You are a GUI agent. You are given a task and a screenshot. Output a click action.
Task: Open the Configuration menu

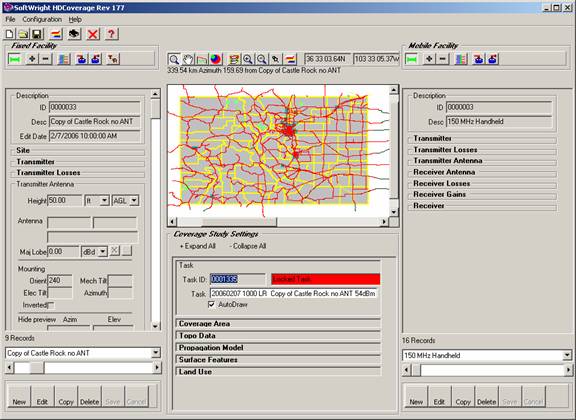(x=42, y=19)
